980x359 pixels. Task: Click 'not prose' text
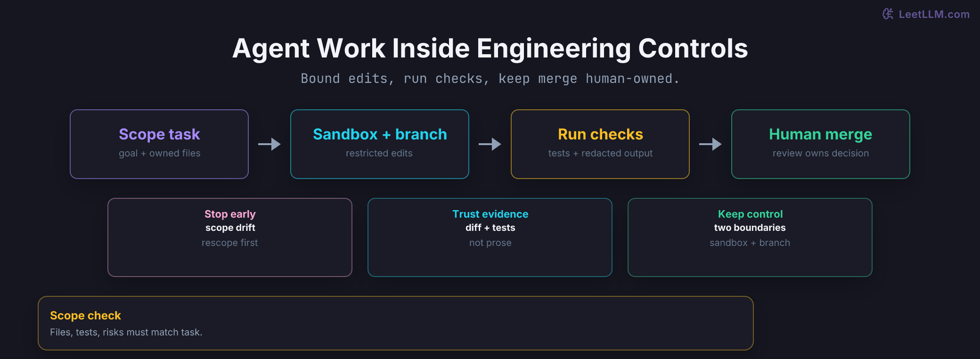[x=490, y=243]
